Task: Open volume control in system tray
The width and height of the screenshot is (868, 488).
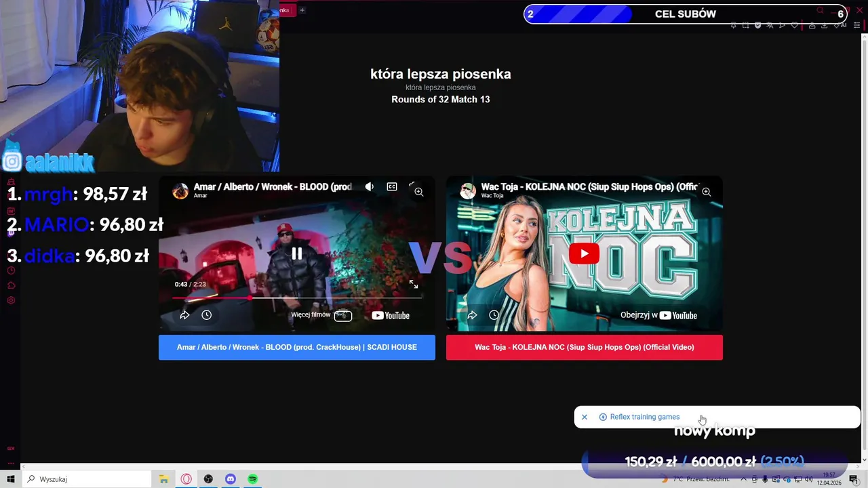Action: [808, 479]
